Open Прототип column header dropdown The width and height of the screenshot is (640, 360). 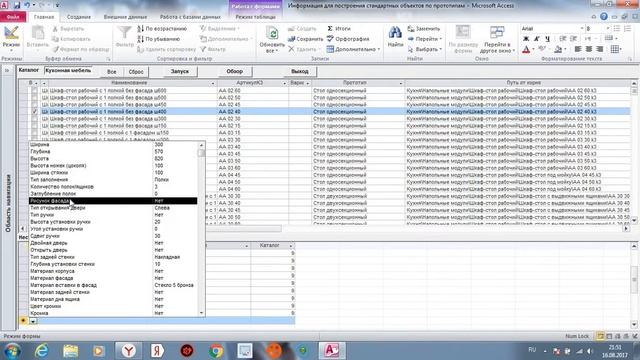coord(401,83)
